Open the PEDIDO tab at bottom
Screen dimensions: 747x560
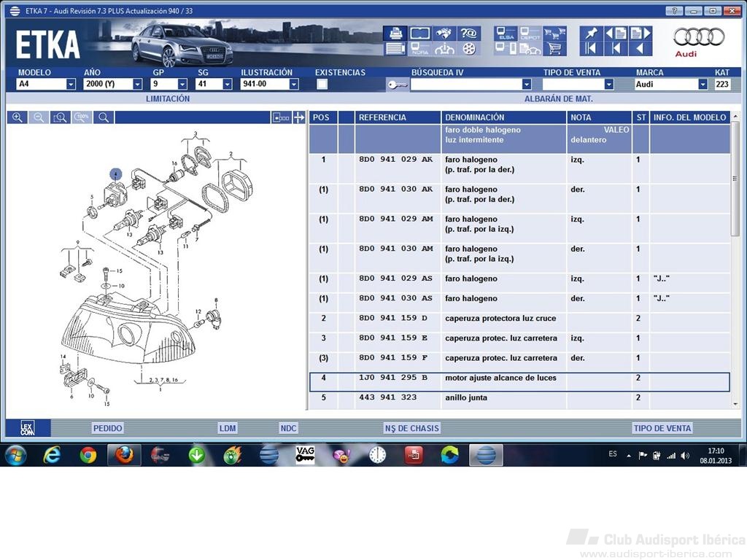pyautogui.click(x=108, y=428)
